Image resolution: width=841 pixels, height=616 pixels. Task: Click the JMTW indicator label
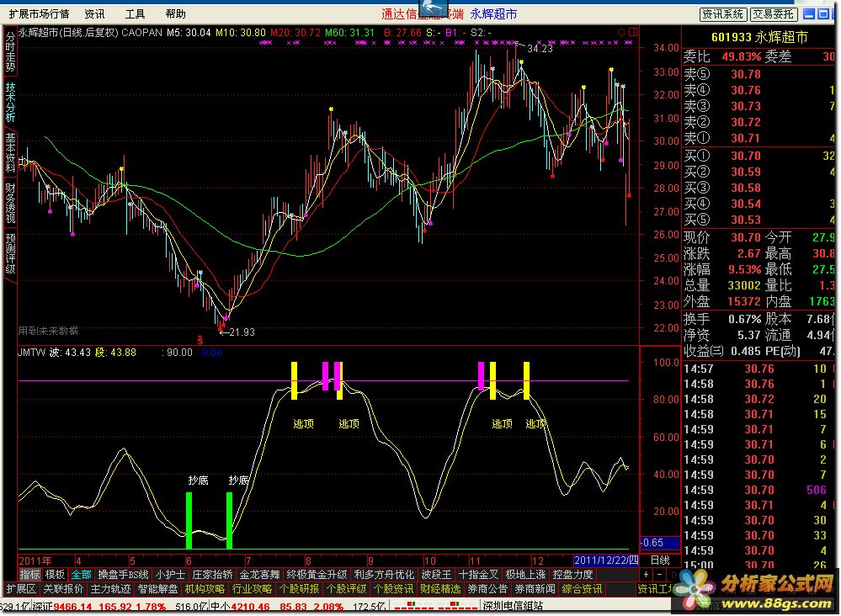32,353
